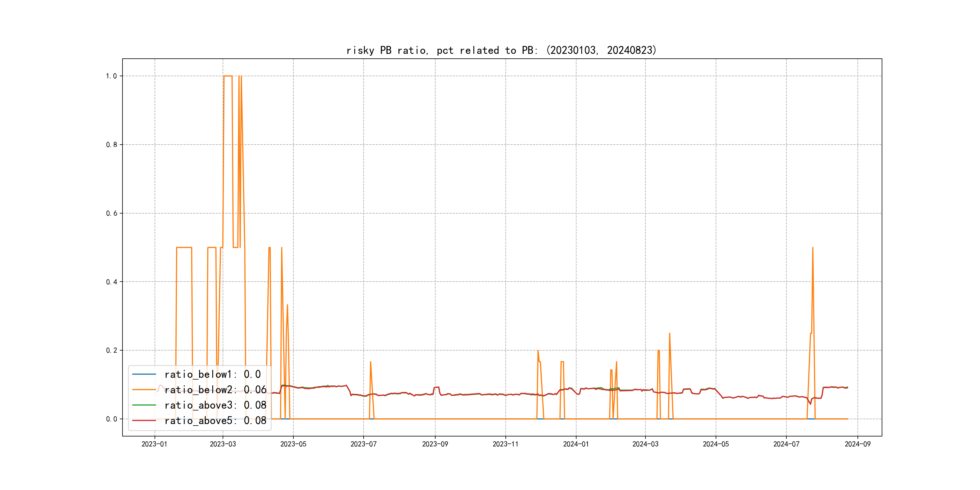Select the 'ratio_above3: 0.08' legend label
The height and width of the screenshot is (490, 980).
pyautogui.click(x=215, y=405)
